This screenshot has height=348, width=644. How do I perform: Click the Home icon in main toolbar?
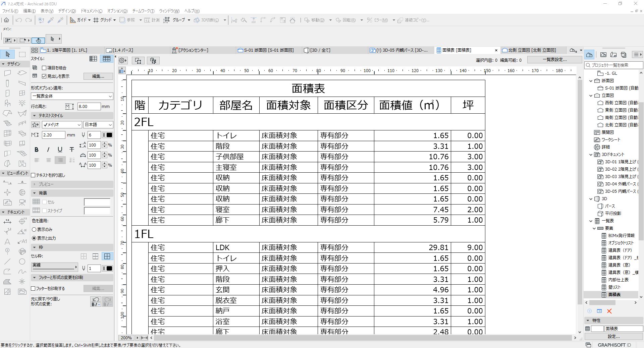click(x=6, y=20)
